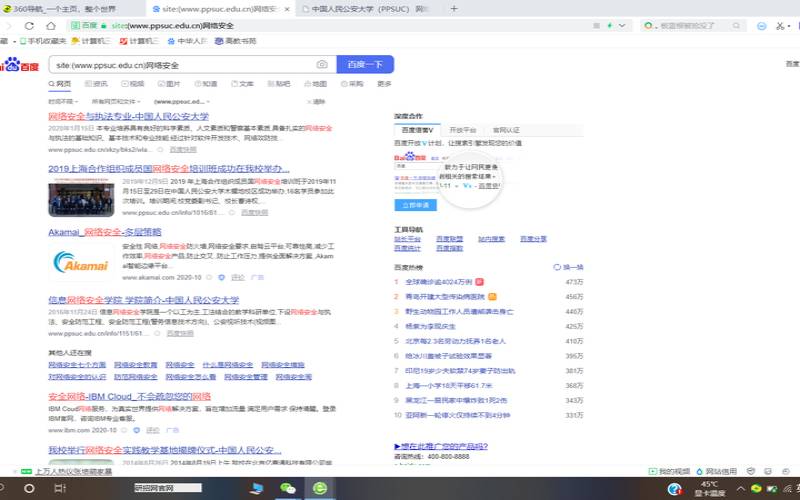Open a new browser tab with plus icon
Screen dimensions: 800x500
point(454,9)
